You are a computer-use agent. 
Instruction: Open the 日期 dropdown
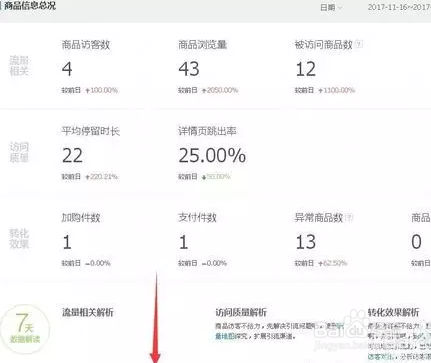pos(331,7)
